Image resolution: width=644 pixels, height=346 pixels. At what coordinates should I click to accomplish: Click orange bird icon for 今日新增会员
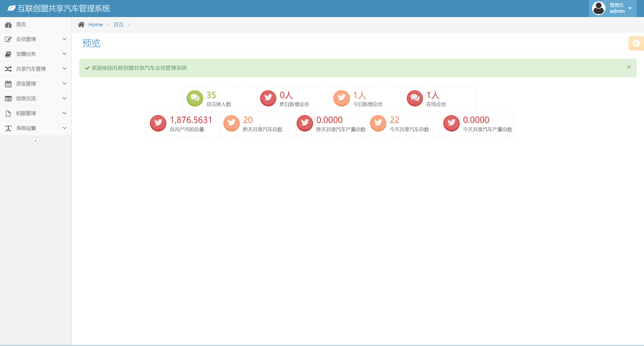341,98
